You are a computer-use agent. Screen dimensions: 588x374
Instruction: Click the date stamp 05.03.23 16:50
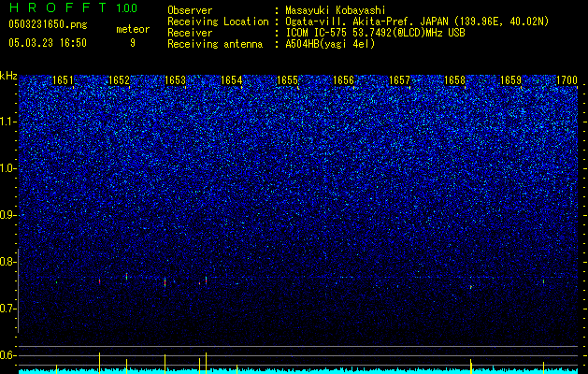(x=48, y=42)
